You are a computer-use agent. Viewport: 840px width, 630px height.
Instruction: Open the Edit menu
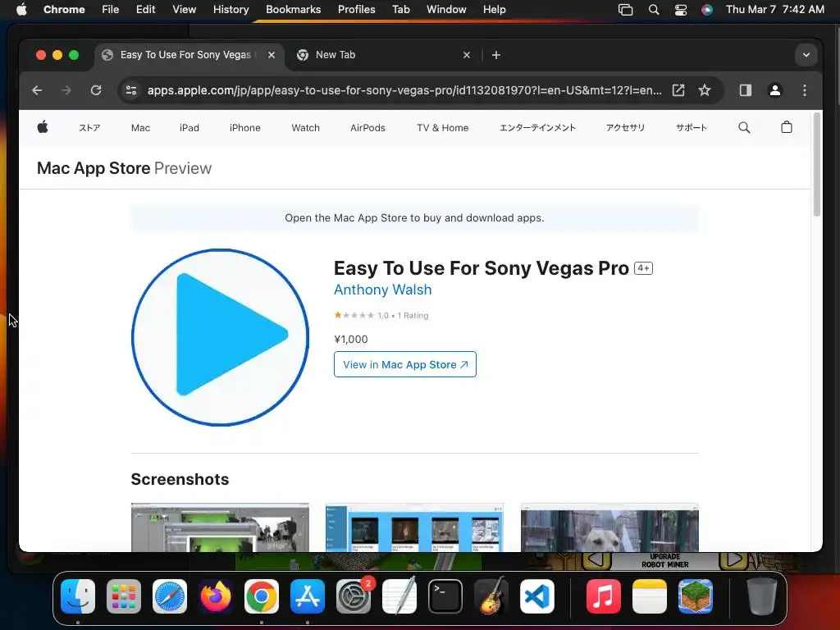click(x=145, y=10)
